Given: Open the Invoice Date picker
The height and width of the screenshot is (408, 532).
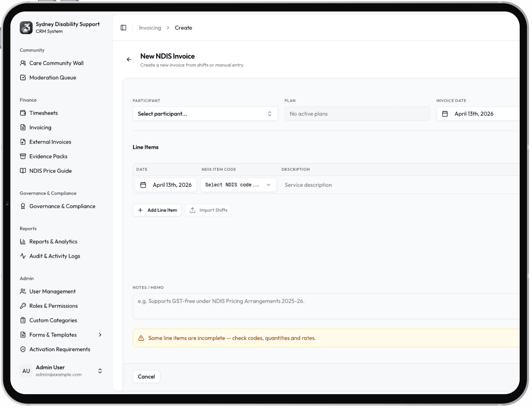Looking at the screenshot, I should 478,114.
